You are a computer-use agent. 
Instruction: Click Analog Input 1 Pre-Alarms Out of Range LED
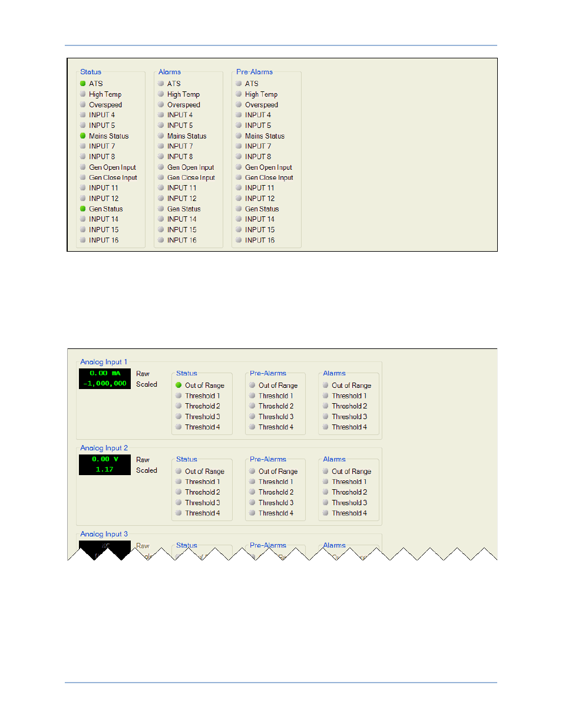252,386
